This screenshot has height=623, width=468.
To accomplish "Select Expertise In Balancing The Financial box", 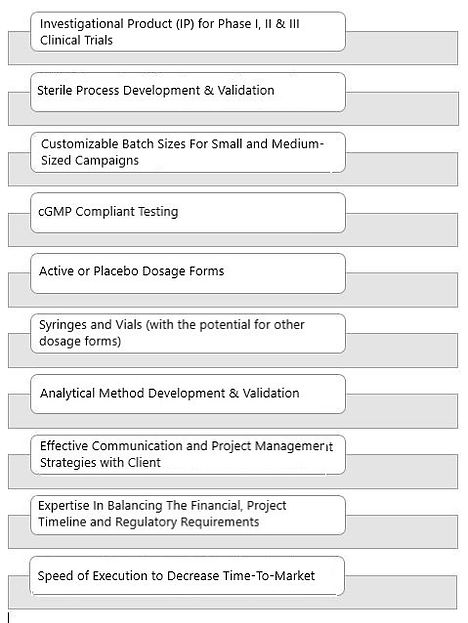I will tap(188, 515).
